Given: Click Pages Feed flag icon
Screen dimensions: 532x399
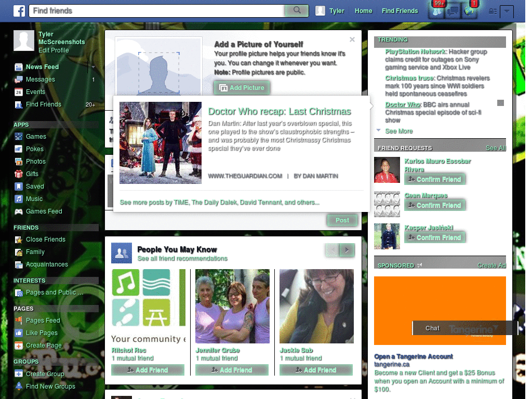Looking at the screenshot, I should click(x=19, y=320).
